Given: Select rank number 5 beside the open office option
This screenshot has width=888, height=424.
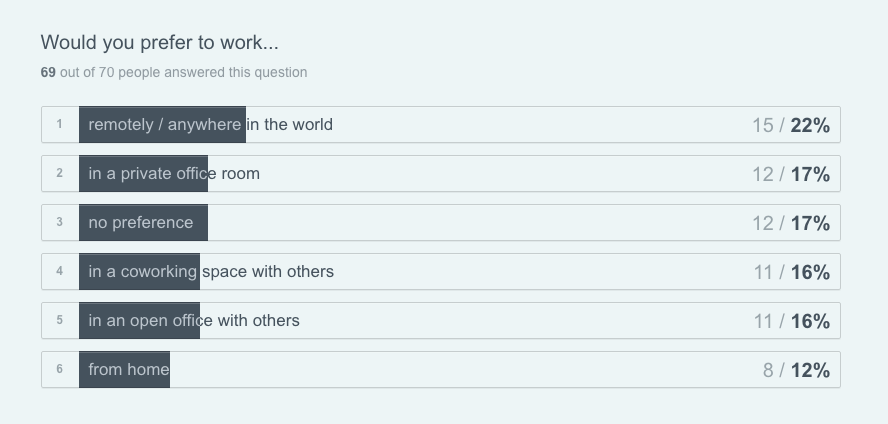Looking at the screenshot, I should point(60,320).
